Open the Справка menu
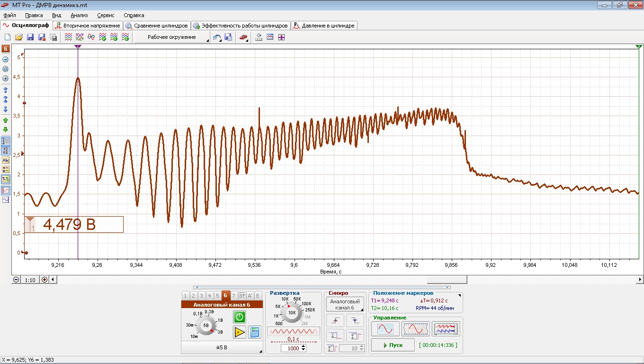Screen dimensions: 644x364 (134, 15)
